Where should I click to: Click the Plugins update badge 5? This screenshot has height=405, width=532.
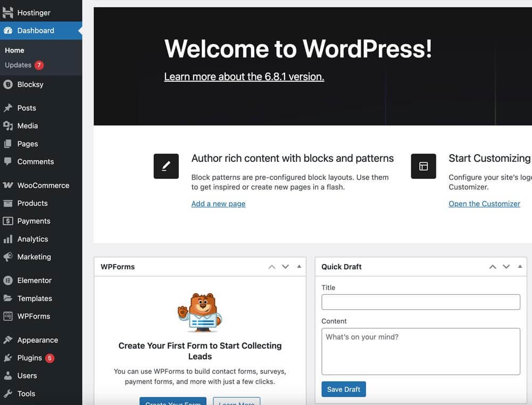point(50,358)
